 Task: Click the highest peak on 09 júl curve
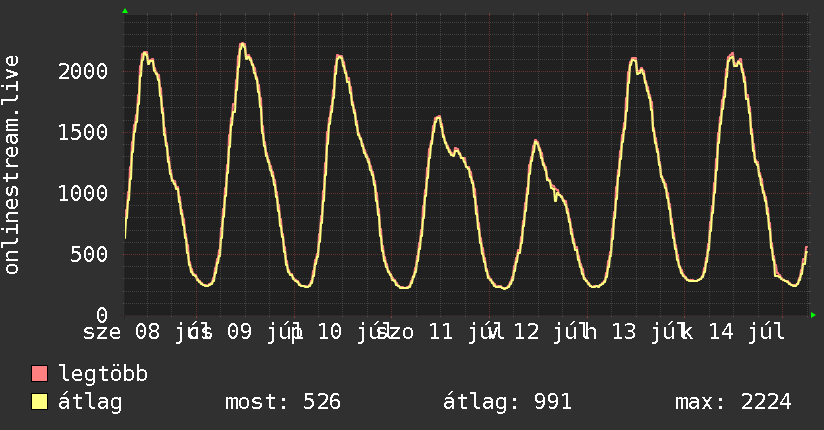(x=242, y=44)
